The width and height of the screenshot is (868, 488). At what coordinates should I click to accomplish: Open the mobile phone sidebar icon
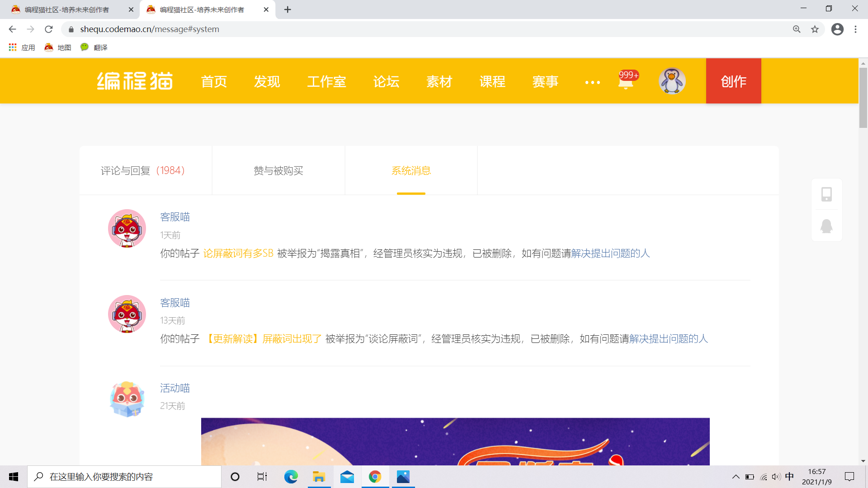click(826, 194)
